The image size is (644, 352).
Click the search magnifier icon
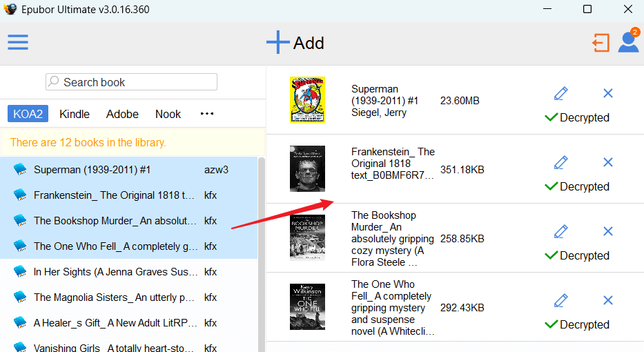click(x=53, y=81)
